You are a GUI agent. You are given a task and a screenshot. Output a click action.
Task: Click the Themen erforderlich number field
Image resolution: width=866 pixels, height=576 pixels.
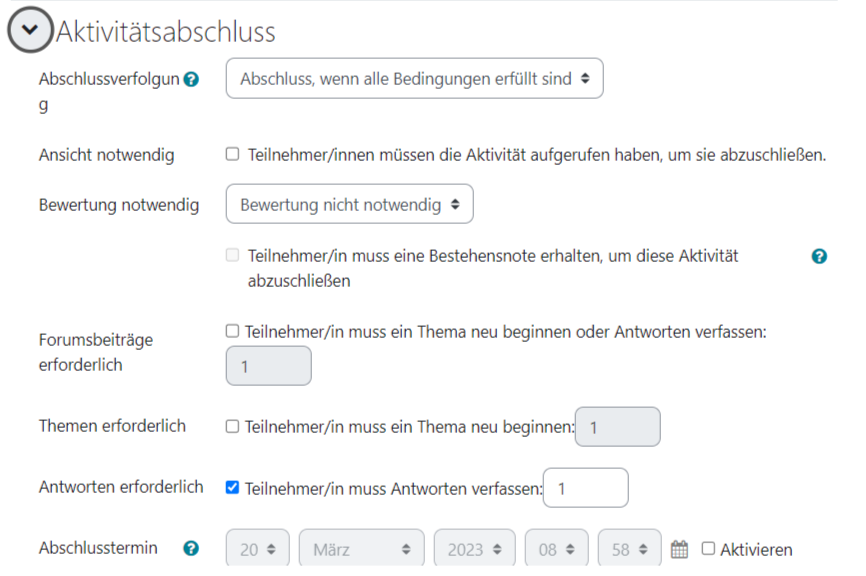(617, 427)
